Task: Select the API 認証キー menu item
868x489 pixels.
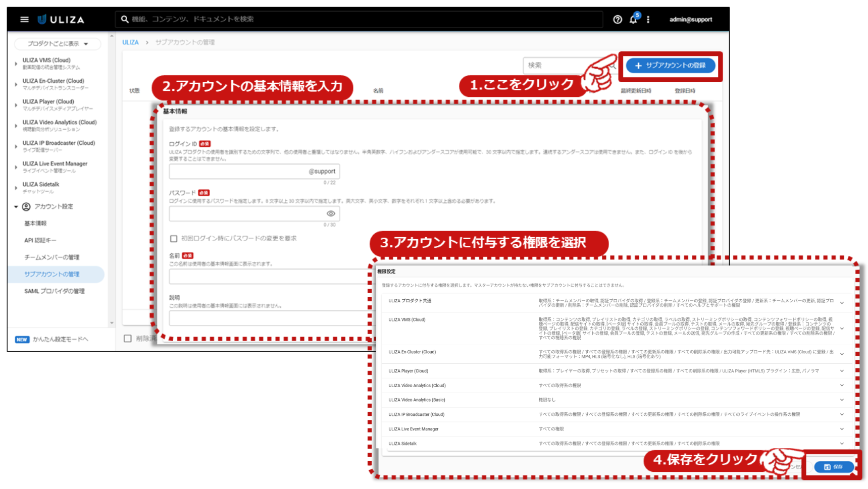Action: (x=40, y=240)
